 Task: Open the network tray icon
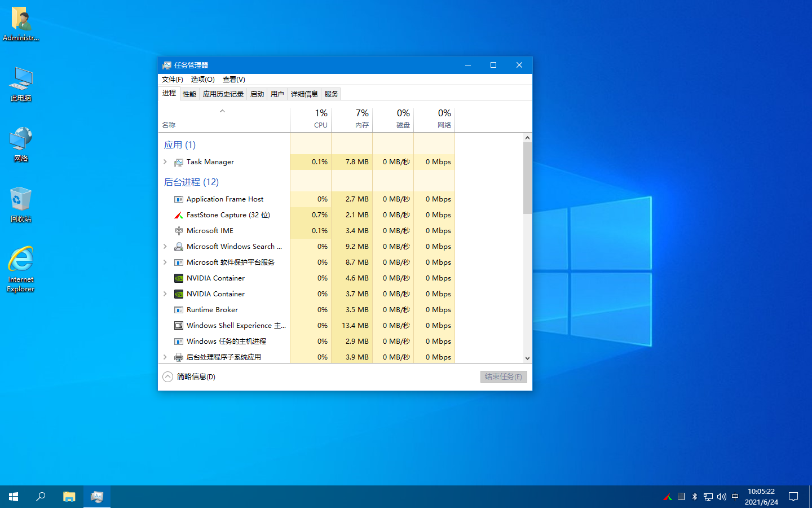(x=708, y=497)
